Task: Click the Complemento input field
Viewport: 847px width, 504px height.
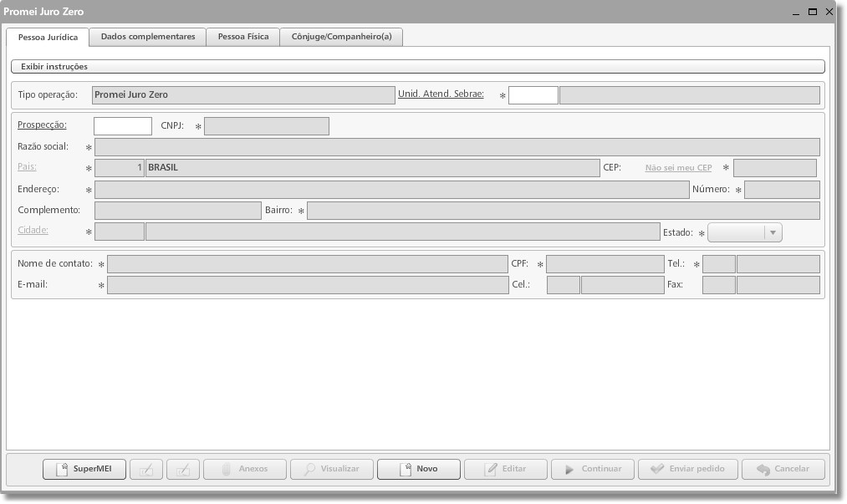Action: 178,211
